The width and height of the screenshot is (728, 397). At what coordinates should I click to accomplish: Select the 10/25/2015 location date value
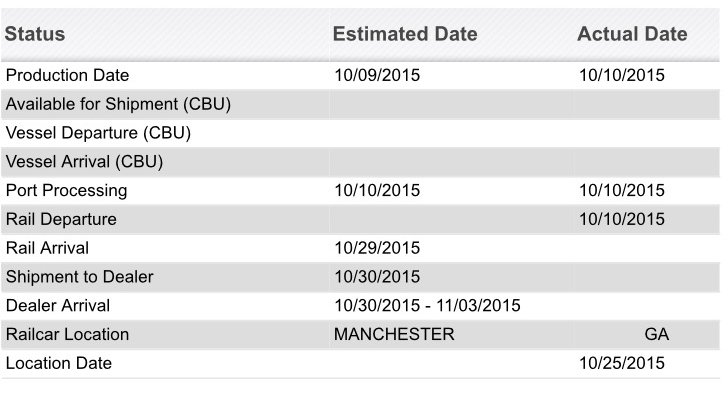[622, 363]
